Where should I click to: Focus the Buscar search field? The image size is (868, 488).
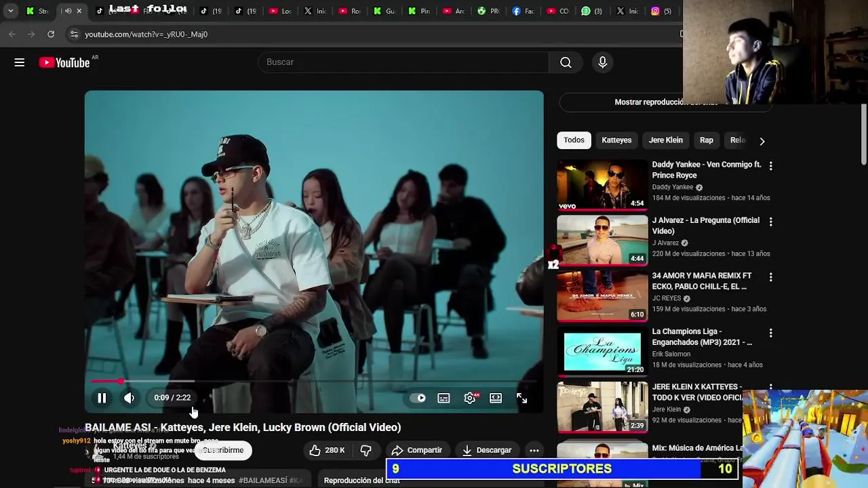click(x=403, y=62)
